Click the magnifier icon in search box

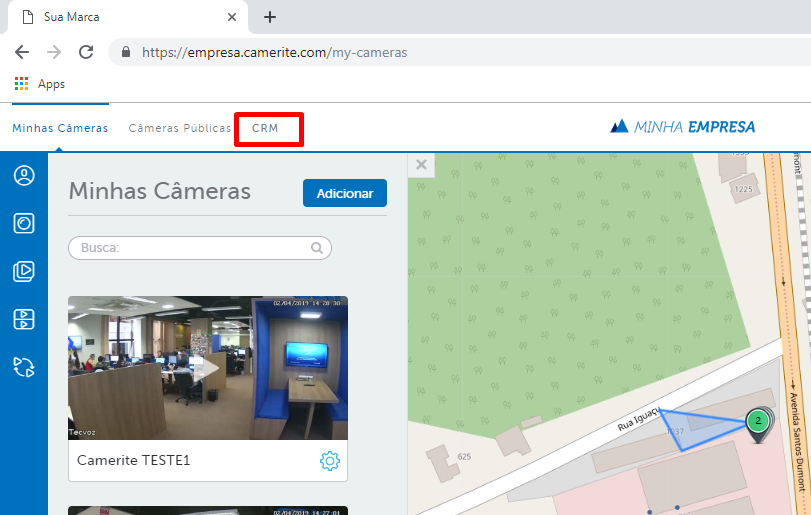tap(317, 248)
